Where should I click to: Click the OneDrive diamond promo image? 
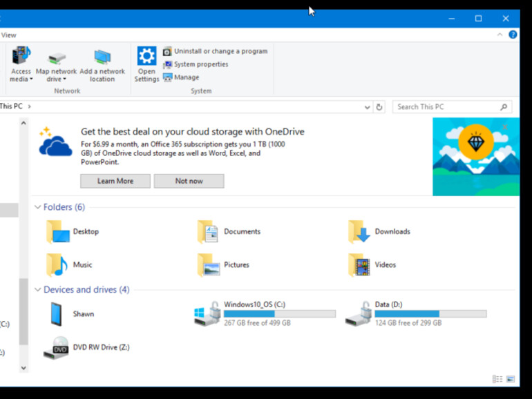click(475, 157)
